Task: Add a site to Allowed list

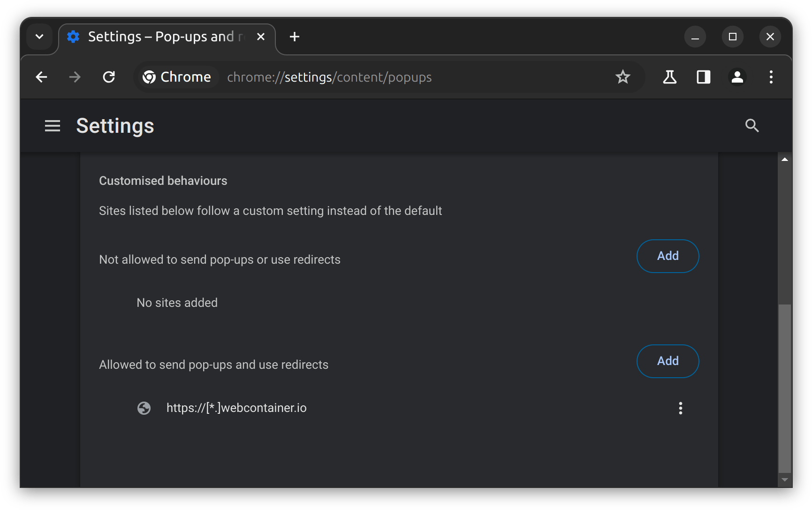Action: point(668,361)
